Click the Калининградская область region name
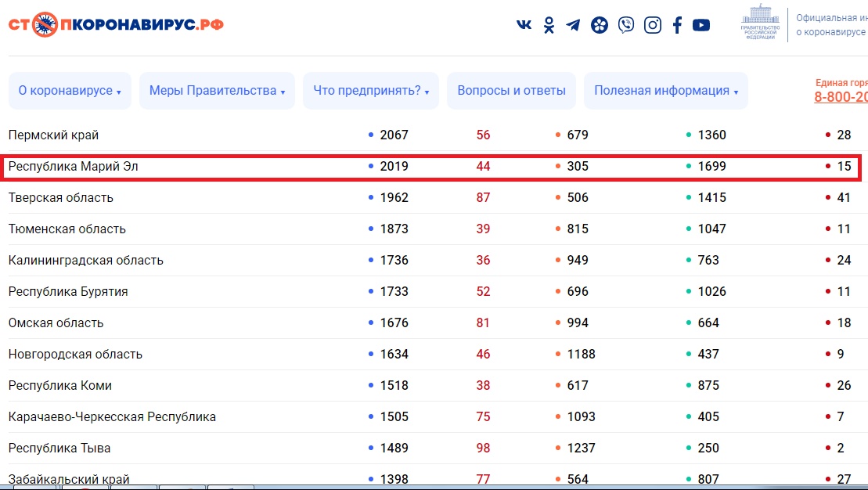 pyautogui.click(x=86, y=261)
